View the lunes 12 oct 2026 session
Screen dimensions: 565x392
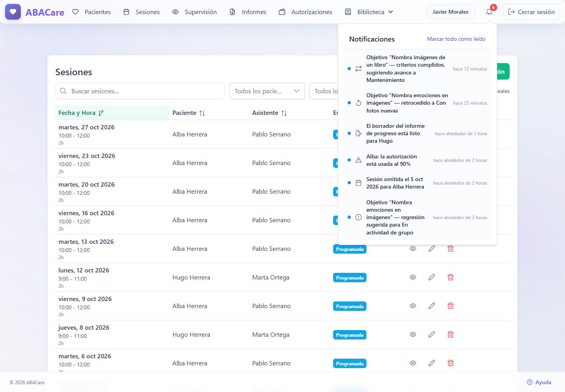click(413, 277)
